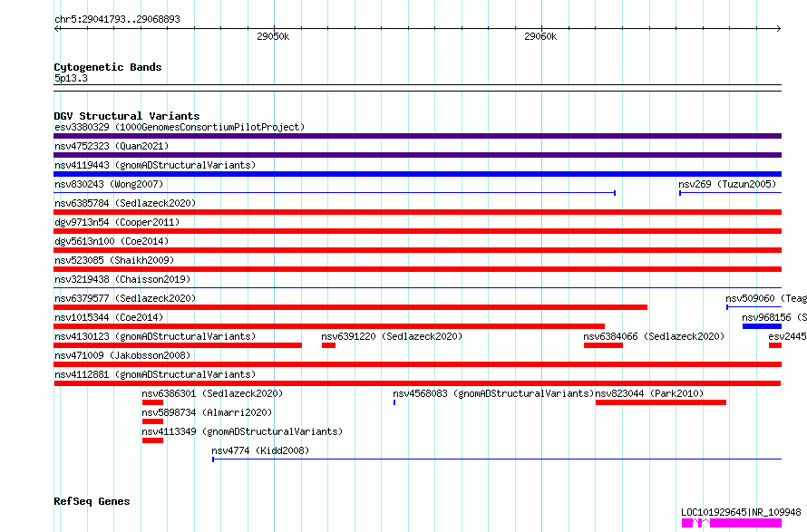Select the nsv4568083 tiny blue marker

pyautogui.click(x=394, y=402)
